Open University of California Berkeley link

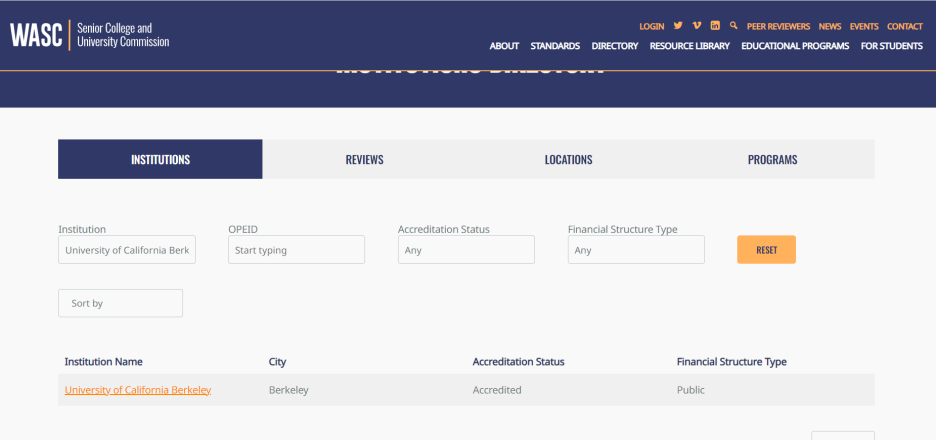pyautogui.click(x=138, y=390)
